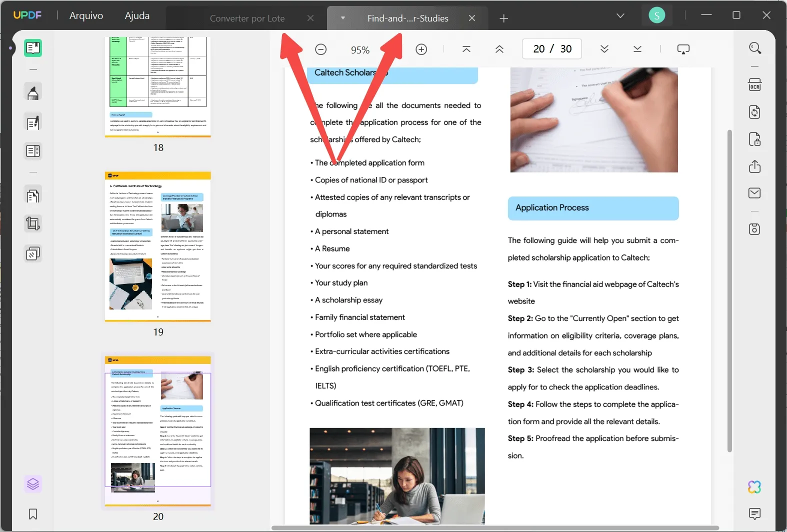Click the student studying photo
Viewport: 787px width, 532px height.
[x=397, y=475]
